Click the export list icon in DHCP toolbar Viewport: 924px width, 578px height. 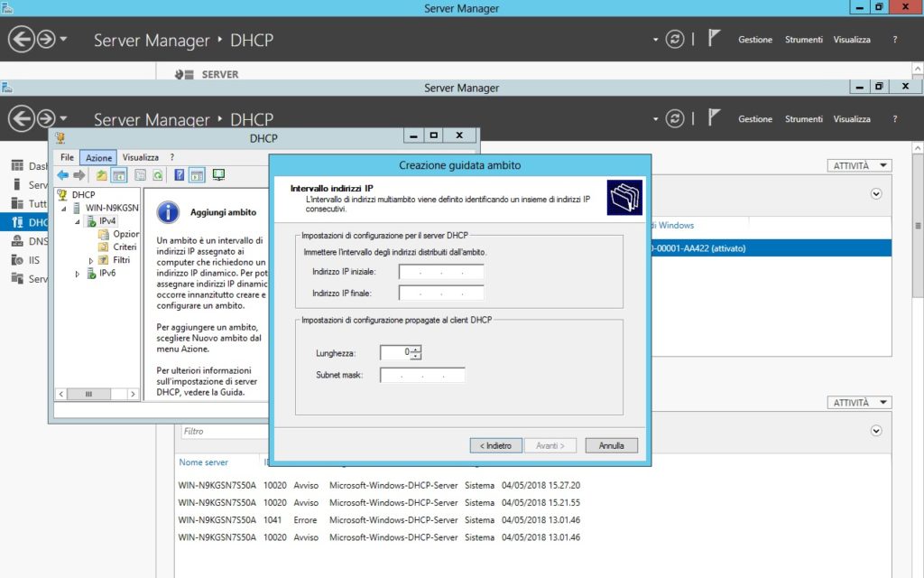140,175
